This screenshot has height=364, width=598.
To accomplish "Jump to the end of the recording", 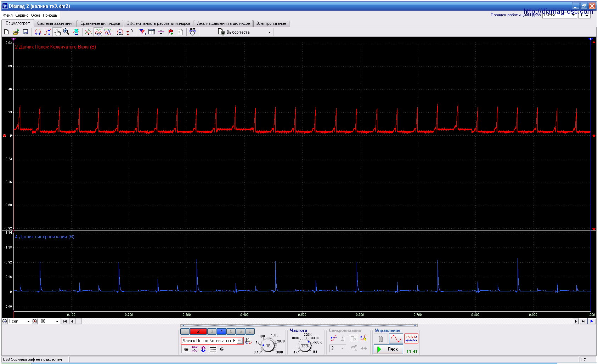I will pos(583,322).
